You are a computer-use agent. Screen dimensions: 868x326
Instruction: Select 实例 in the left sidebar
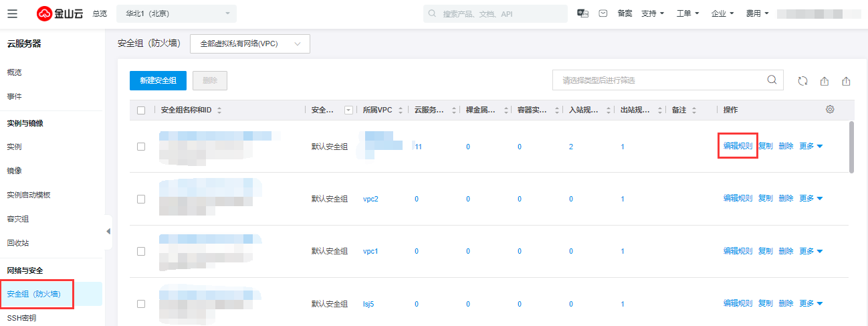[x=15, y=147]
